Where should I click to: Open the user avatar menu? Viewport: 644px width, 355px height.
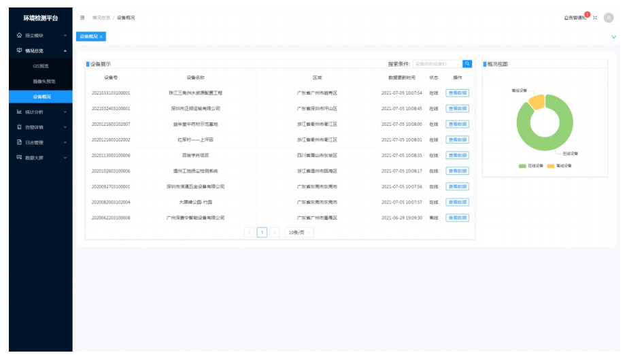click(x=609, y=18)
